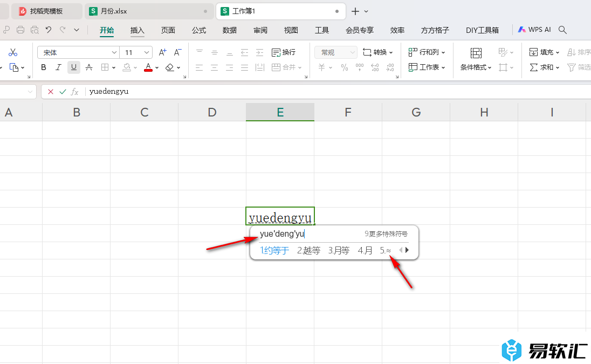591x364 pixels.
Task: Click the Print Preview icon
Action: [35, 30]
